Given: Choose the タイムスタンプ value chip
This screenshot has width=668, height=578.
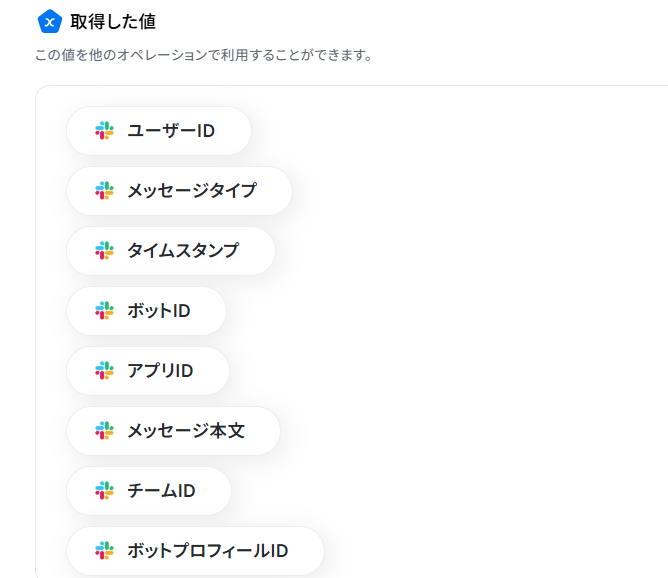Looking at the screenshot, I should point(171,251).
